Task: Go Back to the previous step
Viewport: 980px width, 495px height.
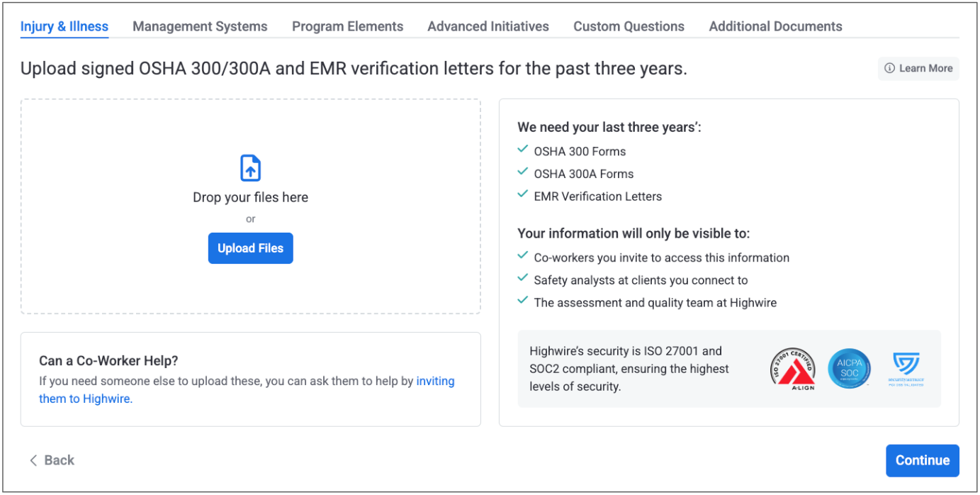Action: pos(52,460)
